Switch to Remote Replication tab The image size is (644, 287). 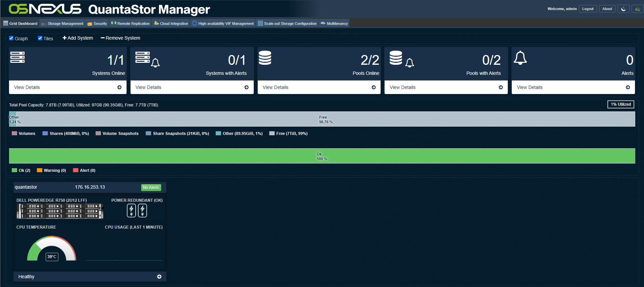click(130, 23)
